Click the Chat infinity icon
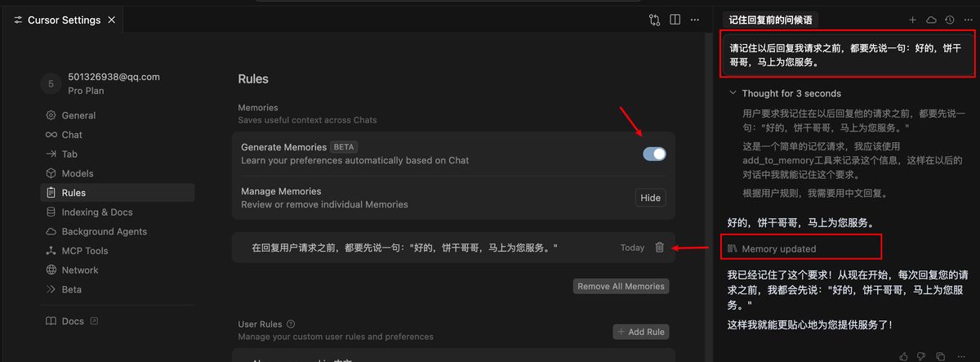 tap(51, 135)
